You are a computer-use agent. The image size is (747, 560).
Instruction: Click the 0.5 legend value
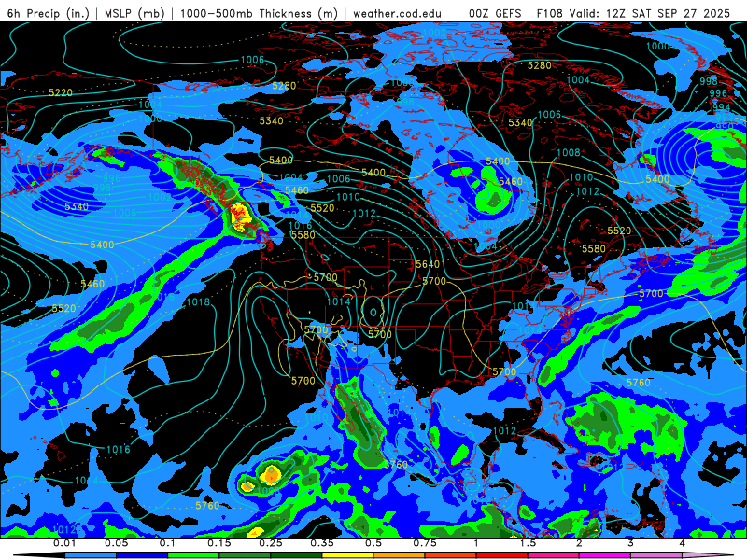(x=373, y=543)
